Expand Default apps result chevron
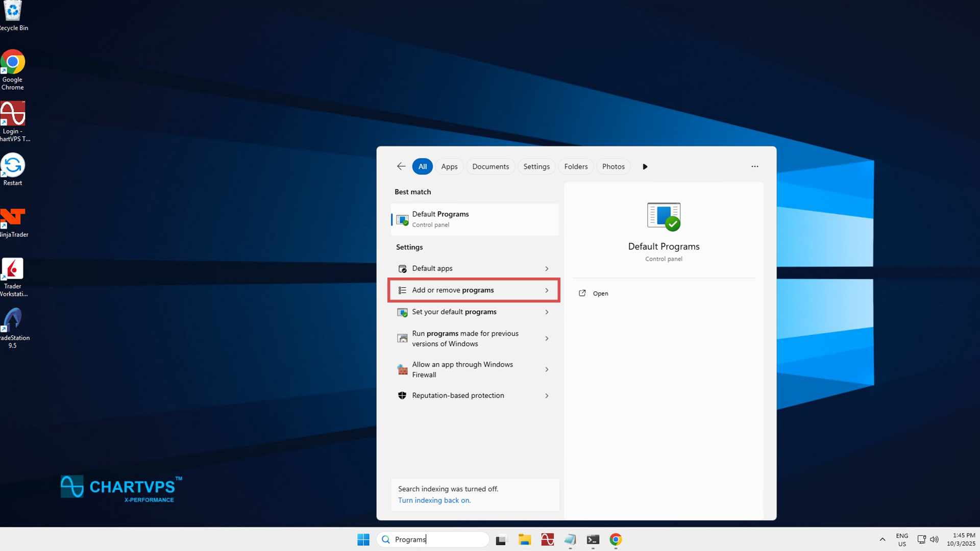Viewport: 980px width, 551px height. pos(547,268)
